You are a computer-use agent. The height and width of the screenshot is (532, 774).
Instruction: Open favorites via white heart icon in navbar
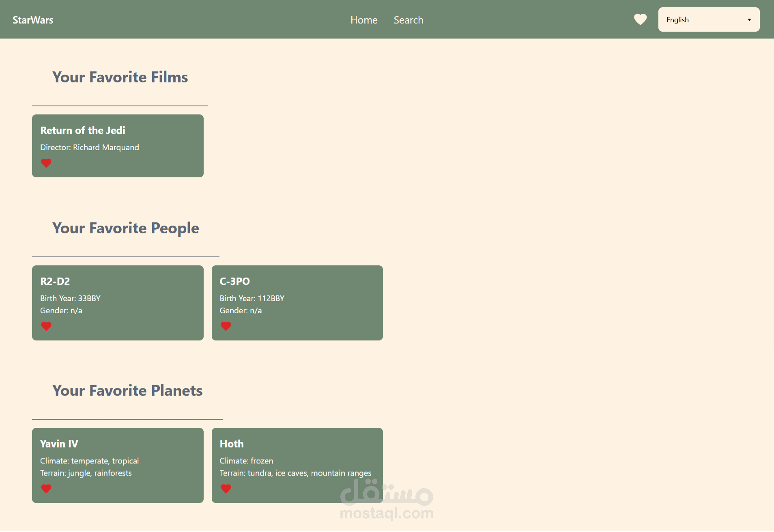(640, 19)
